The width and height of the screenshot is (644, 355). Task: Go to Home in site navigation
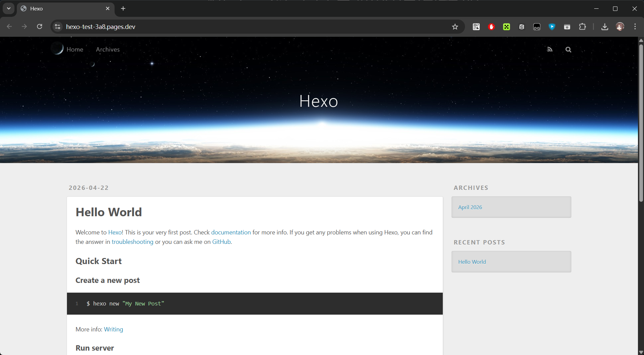click(x=75, y=50)
